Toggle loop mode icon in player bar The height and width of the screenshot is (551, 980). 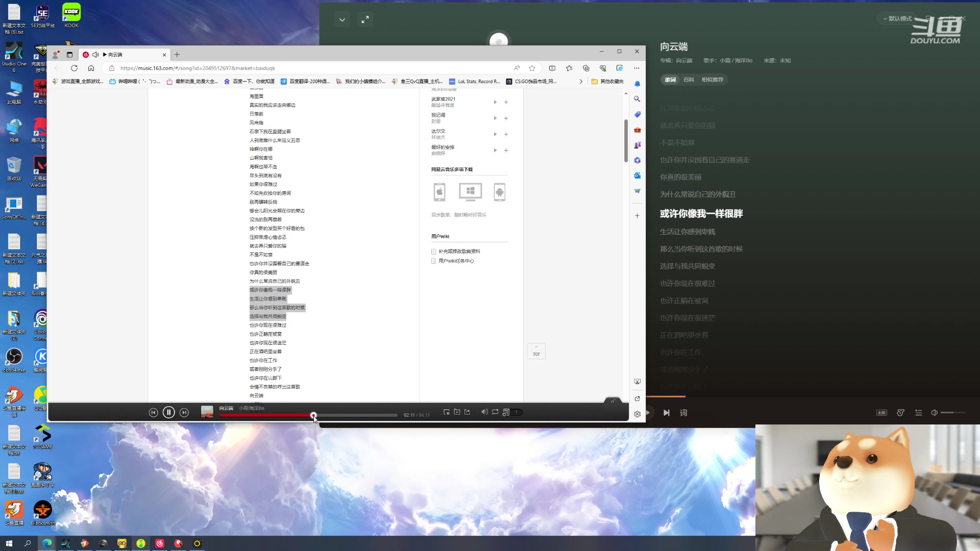(x=495, y=412)
